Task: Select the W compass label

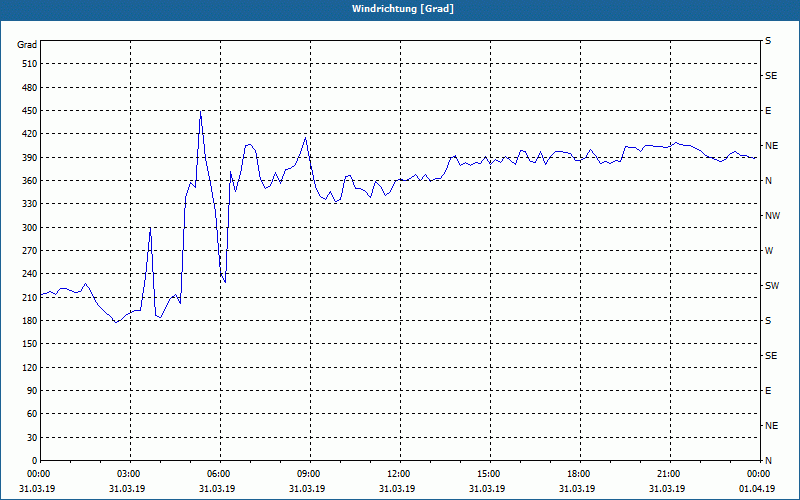Action: tap(769, 251)
